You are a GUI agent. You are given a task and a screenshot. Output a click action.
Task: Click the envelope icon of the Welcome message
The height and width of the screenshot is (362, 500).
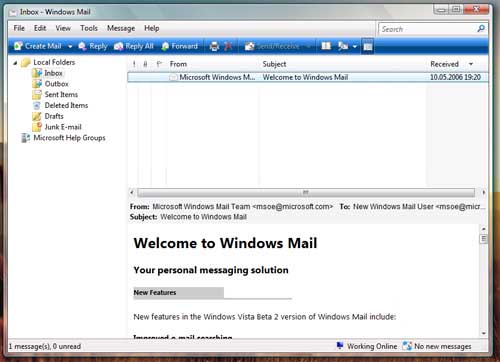tap(173, 77)
